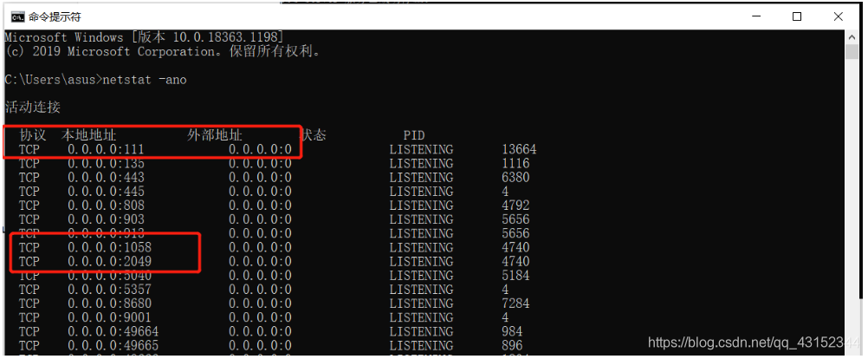Click the Command Prompt icon in title bar
868x359 pixels.
tap(17, 16)
